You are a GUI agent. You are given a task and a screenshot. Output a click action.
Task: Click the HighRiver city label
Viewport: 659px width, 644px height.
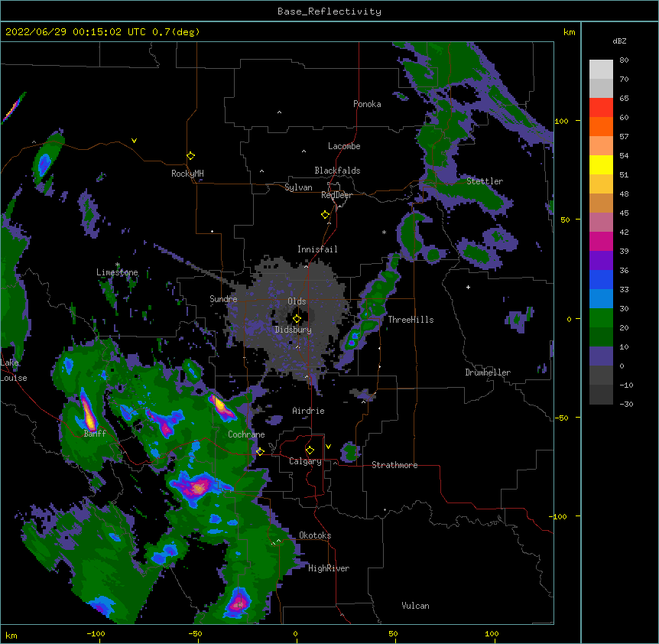(328, 568)
